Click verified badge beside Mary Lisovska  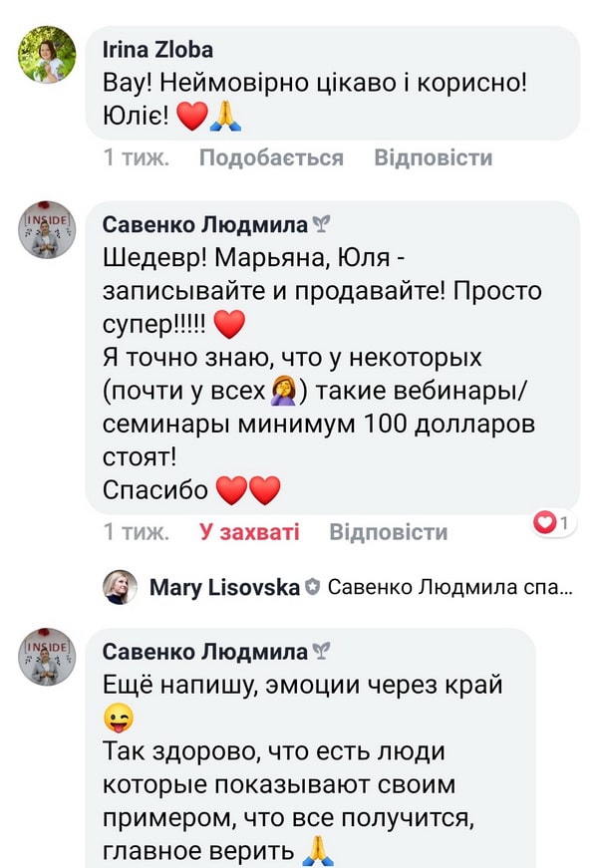[312, 588]
